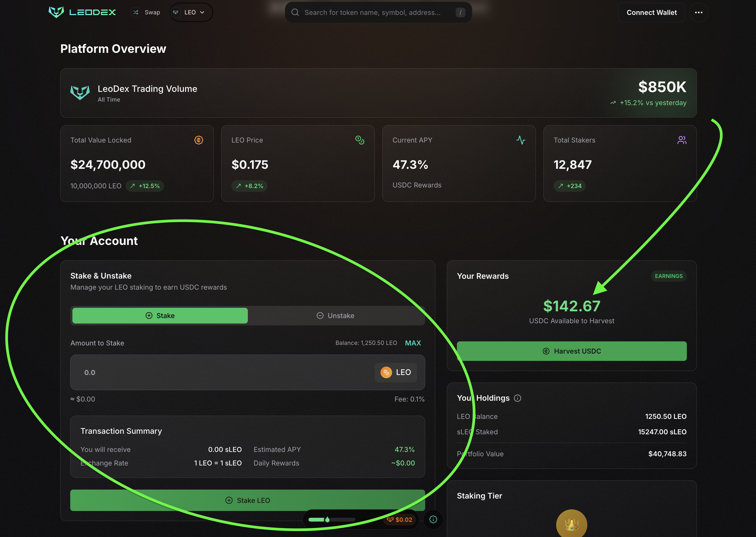Click the bottom bar progress slider
The height and width of the screenshot is (537, 756).
tap(332, 519)
